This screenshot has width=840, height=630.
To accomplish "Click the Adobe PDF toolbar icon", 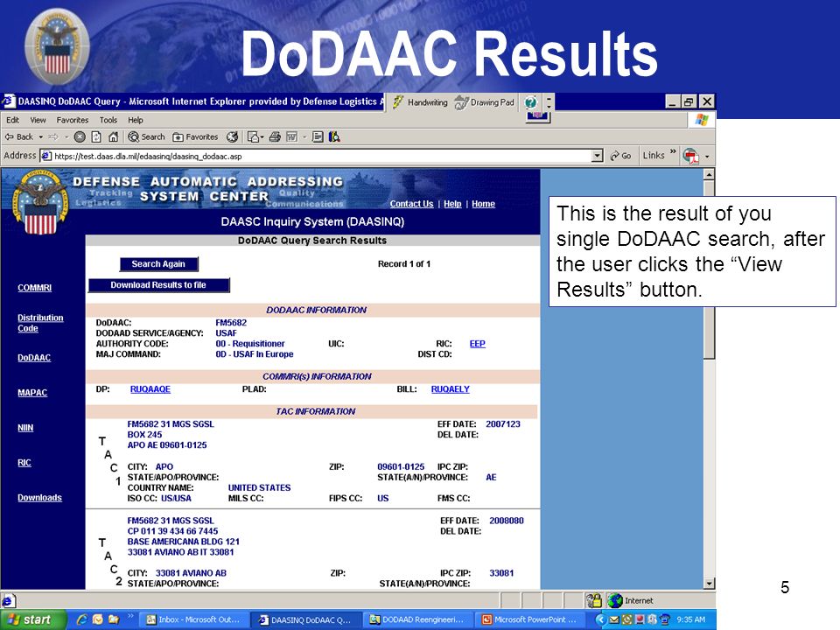I will [x=691, y=157].
